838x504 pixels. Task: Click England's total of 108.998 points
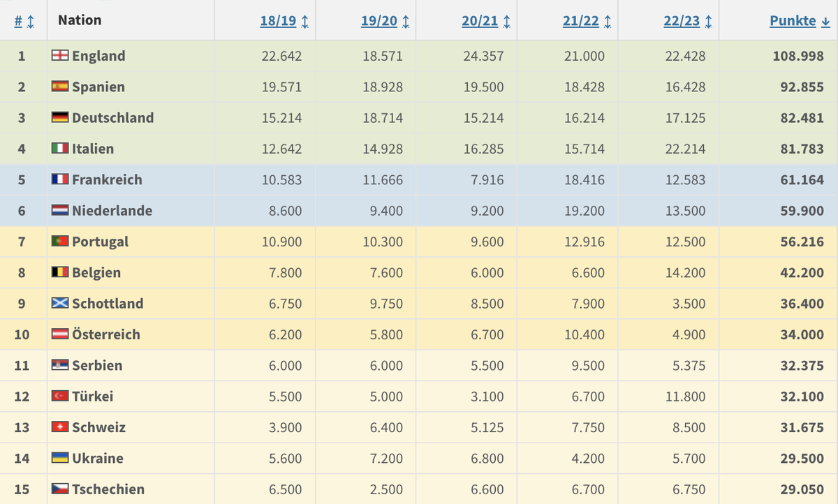pos(798,56)
